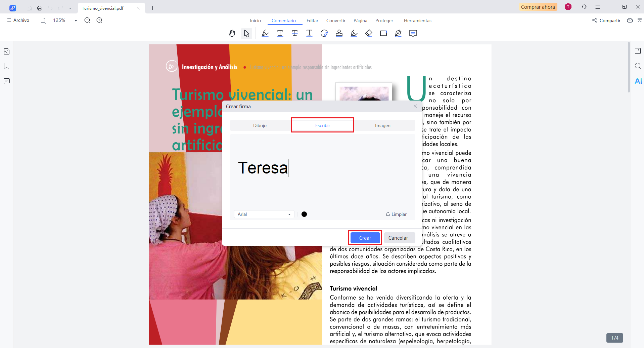Select the Eraser tool
The height and width of the screenshot is (348, 644).
[x=369, y=33]
